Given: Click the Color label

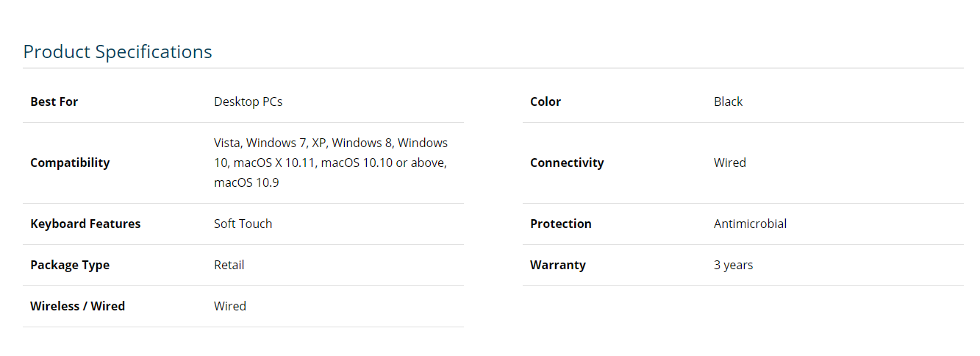Looking at the screenshot, I should (546, 102).
